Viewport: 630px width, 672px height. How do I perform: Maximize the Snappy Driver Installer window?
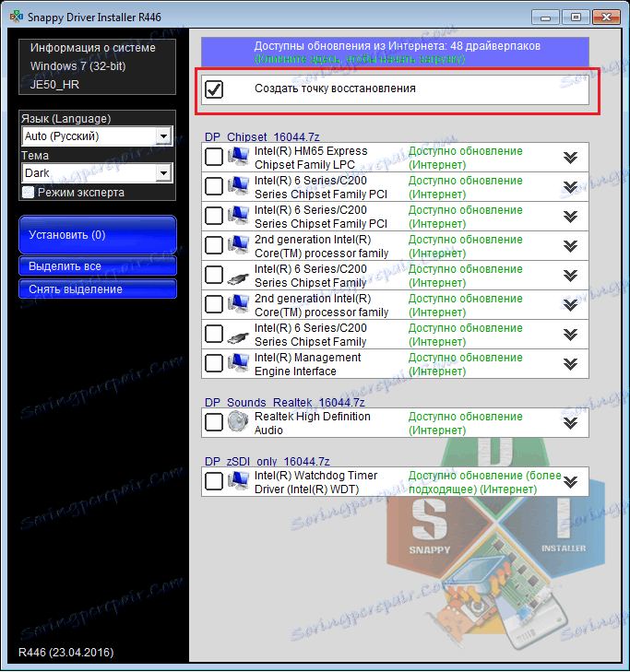(576, 18)
